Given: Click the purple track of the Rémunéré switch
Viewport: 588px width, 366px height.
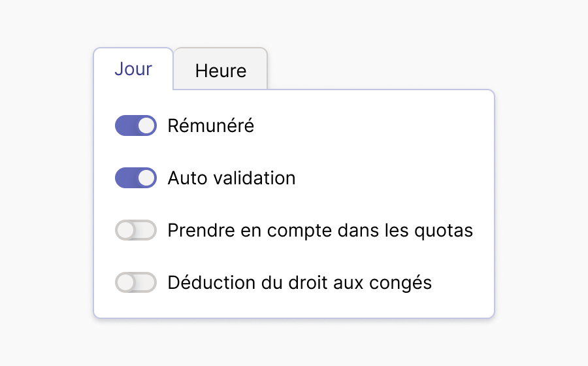Looking at the screenshot, I should click(125, 125).
